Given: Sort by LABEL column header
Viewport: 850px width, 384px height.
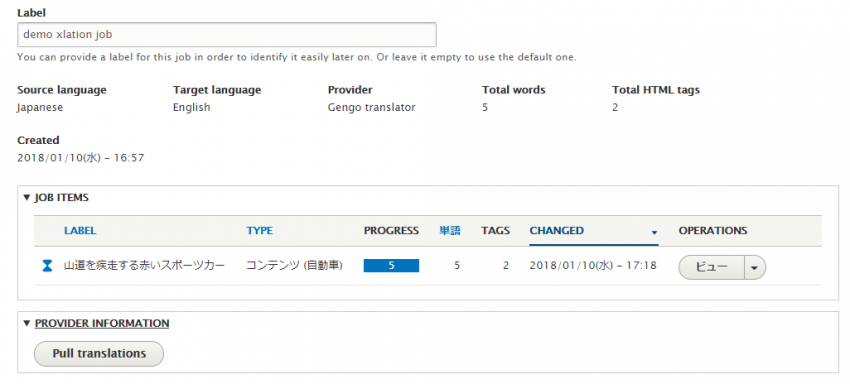Looking at the screenshot, I should 80,231.
